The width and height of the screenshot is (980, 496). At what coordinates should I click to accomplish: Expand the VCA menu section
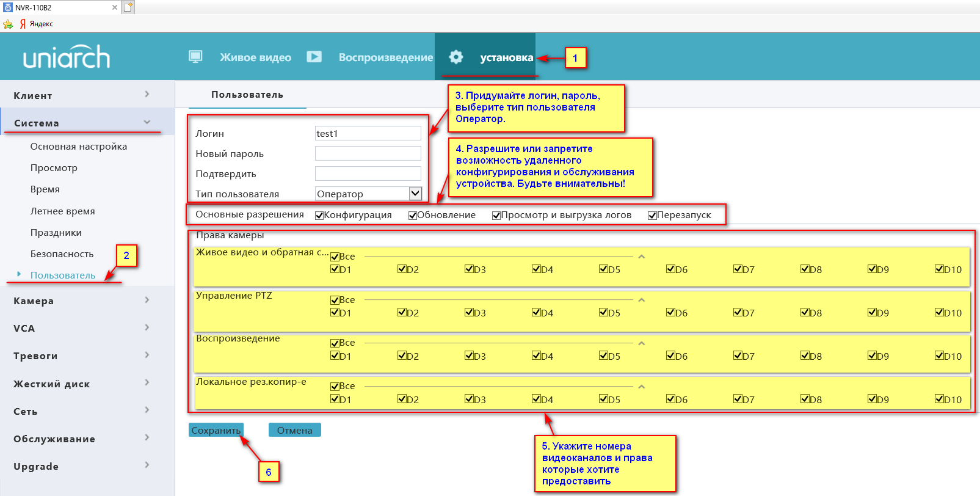click(87, 327)
